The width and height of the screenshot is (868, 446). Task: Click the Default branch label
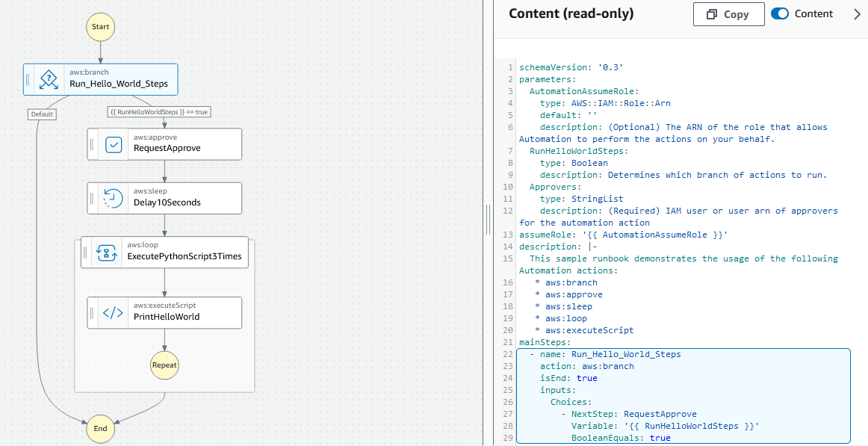tap(42, 114)
